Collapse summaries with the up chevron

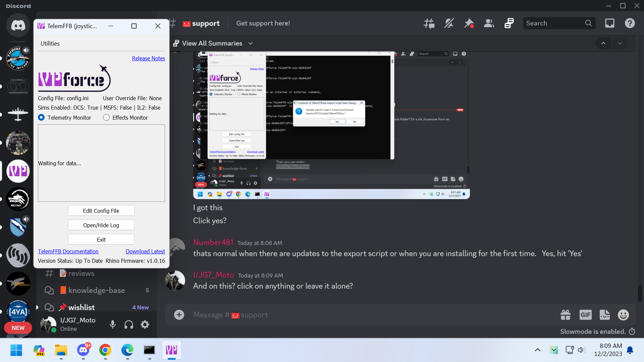603,43
